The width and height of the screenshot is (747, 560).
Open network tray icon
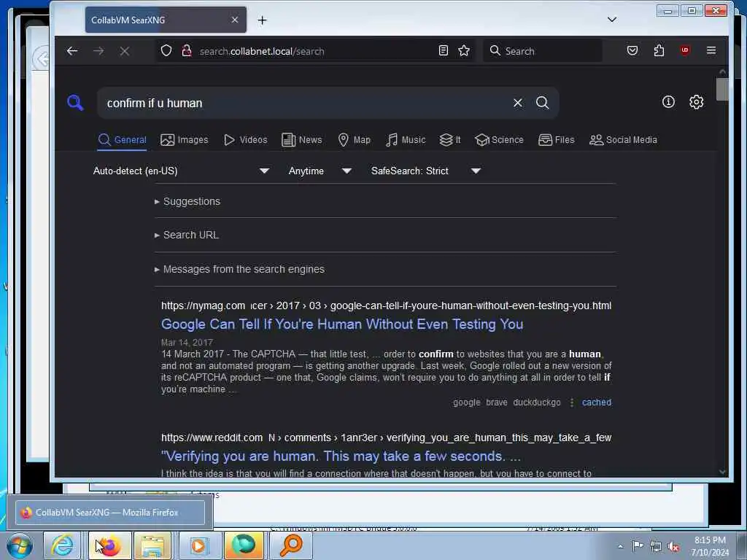click(656, 546)
